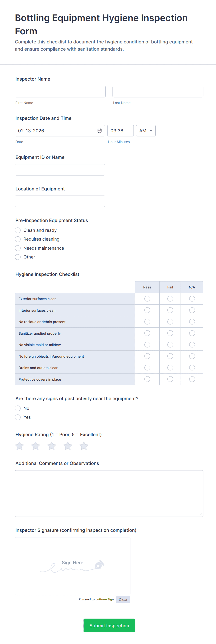Image resolution: width=216 pixels, height=644 pixels.
Task: Click the Submit Inspection button
Action: pos(109,625)
